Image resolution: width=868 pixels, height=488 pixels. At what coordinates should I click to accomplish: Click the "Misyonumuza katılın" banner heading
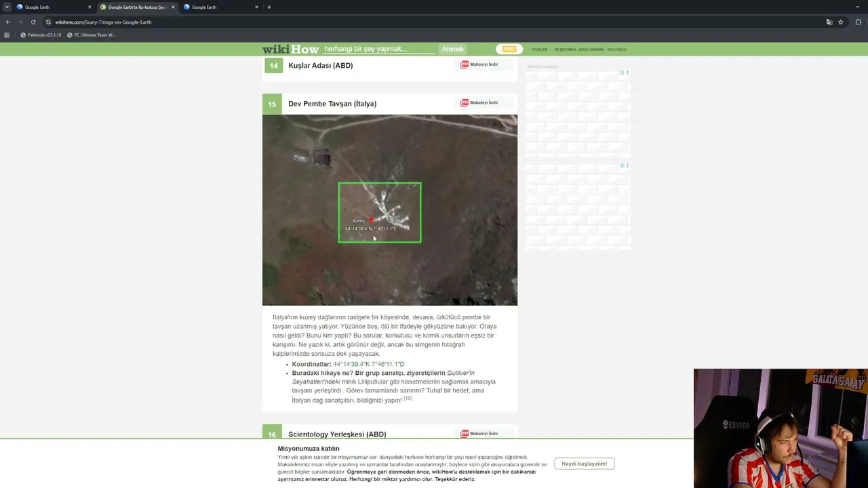point(309,449)
